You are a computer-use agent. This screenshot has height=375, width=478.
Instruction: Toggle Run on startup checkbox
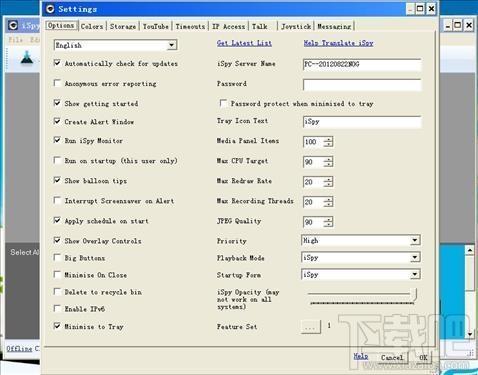tap(57, 160)
